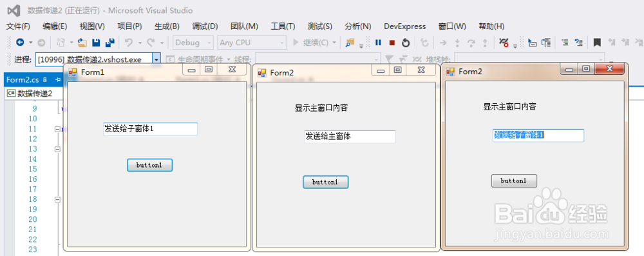Click the Form1 window title icon
The height and width of the screenshot is (256, 644).
click(x=73, y=72)
